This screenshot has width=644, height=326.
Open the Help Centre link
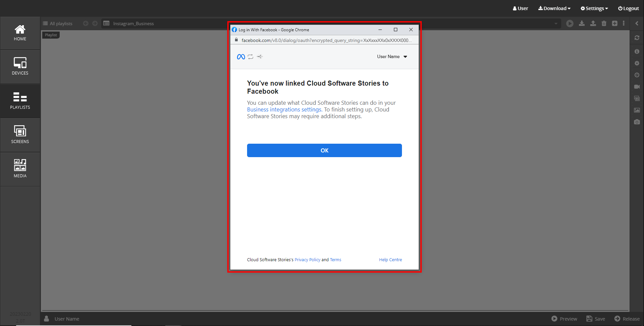[x=391, y=260]
